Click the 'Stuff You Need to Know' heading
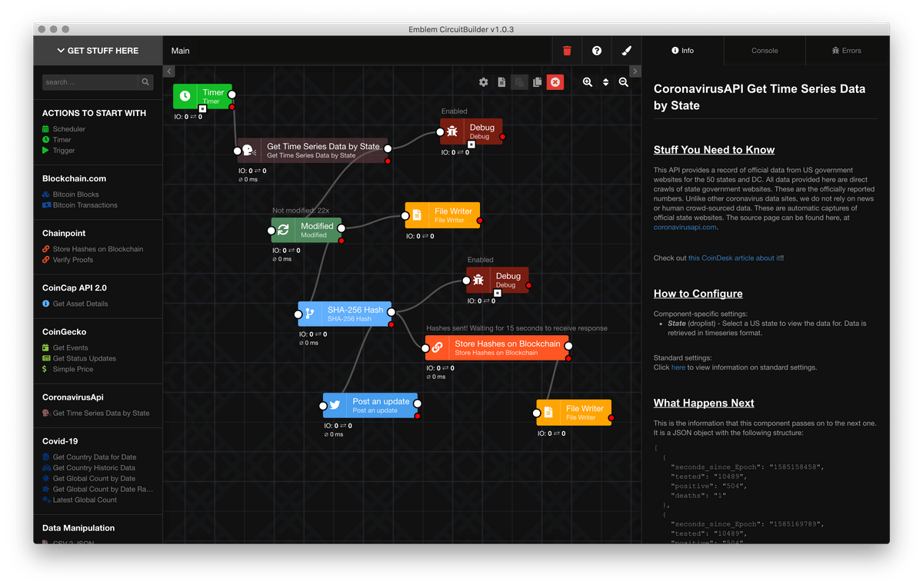This screenshot has width=923, height=588. 714,150
